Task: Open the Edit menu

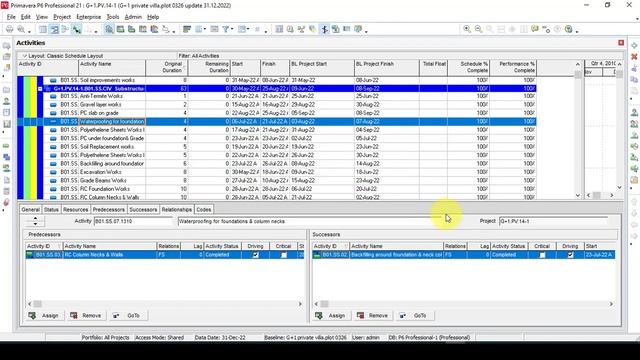Action: coord(26,17)
